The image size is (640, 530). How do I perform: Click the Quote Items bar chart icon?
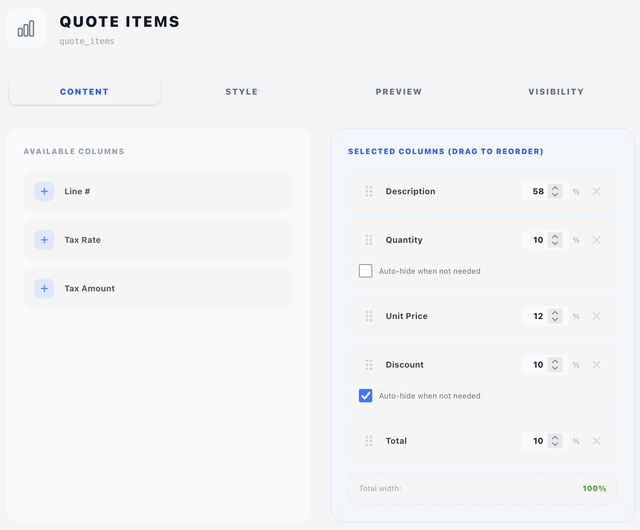(x=26, y=29)
